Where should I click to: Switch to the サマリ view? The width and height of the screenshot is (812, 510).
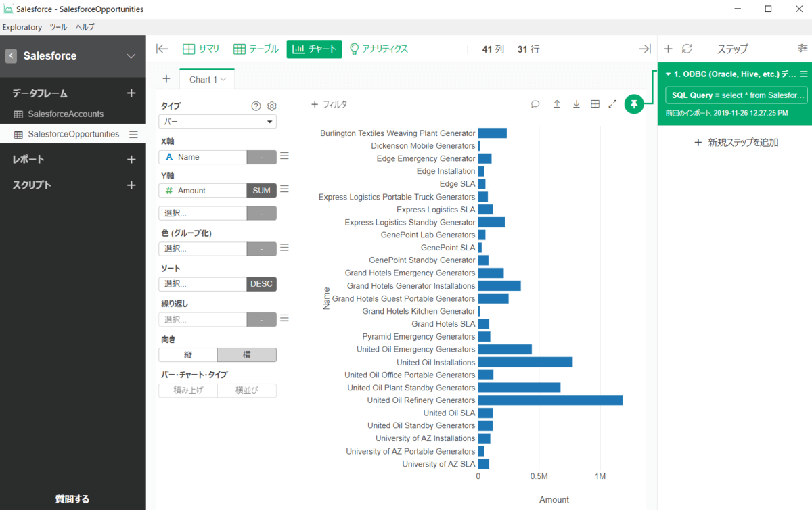pyautogui.click(x=201, y=49)
